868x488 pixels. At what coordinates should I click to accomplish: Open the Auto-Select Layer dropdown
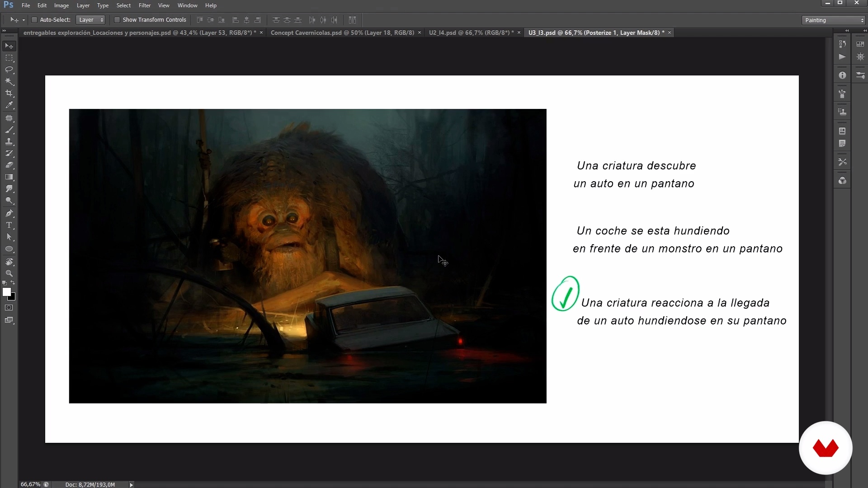(90, 20)
